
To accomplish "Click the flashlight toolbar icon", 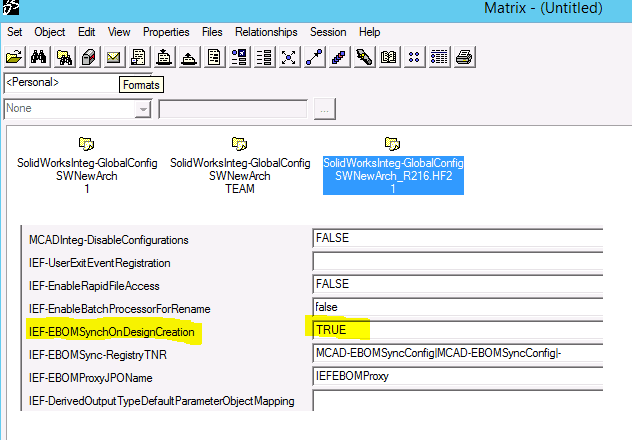I will [364, 57].
